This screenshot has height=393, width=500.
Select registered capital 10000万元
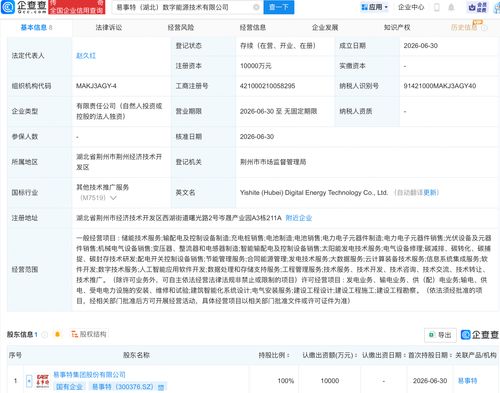(x=256, y=66)
